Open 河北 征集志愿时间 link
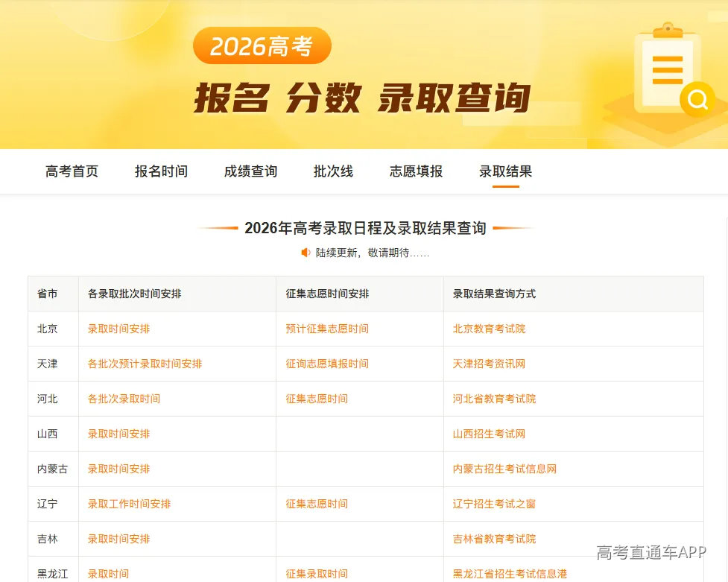 click(x=317, y=399)
